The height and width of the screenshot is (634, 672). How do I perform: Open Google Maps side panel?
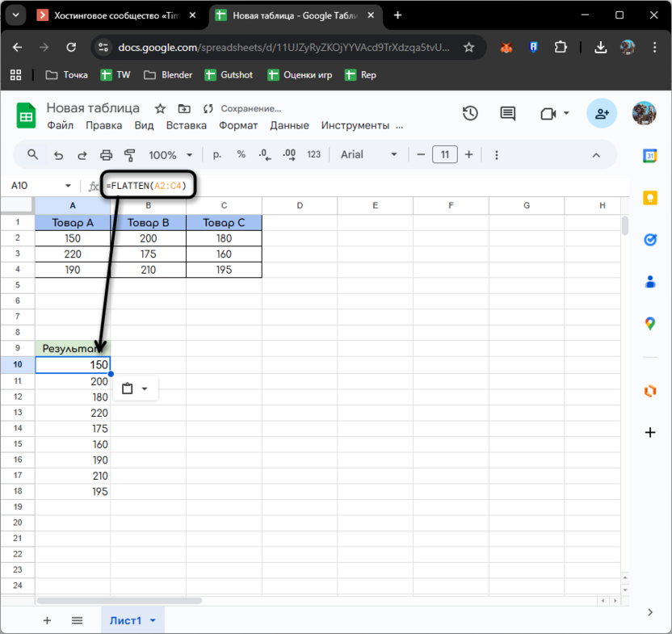650,324
